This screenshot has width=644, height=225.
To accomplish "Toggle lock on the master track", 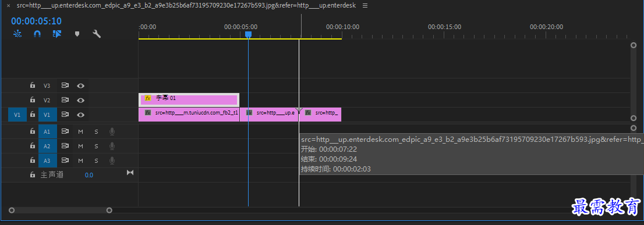I will click(32, 174).
